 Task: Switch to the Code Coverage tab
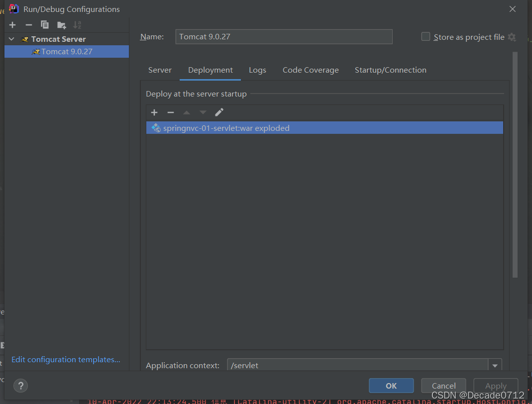[x=311, y=70]
